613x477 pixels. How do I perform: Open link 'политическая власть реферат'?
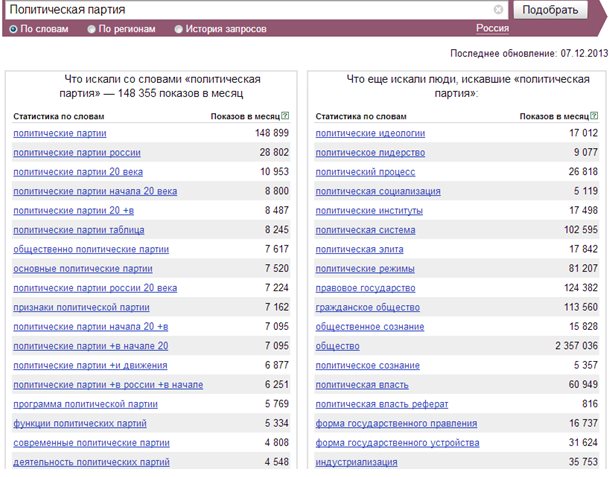tap(382, 404)
